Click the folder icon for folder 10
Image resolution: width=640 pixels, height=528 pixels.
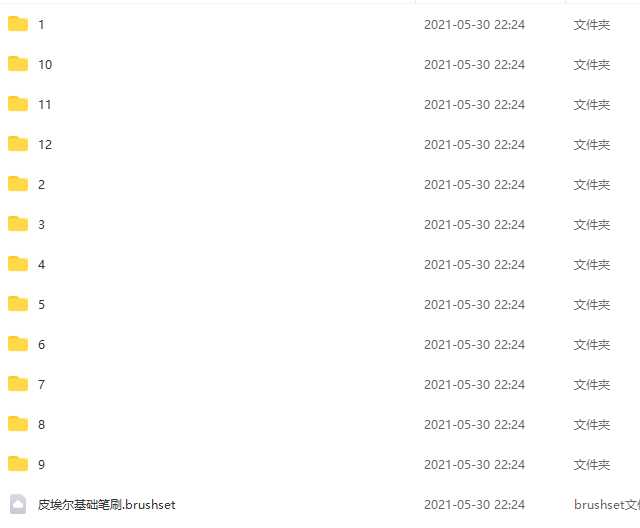point(18,64)
